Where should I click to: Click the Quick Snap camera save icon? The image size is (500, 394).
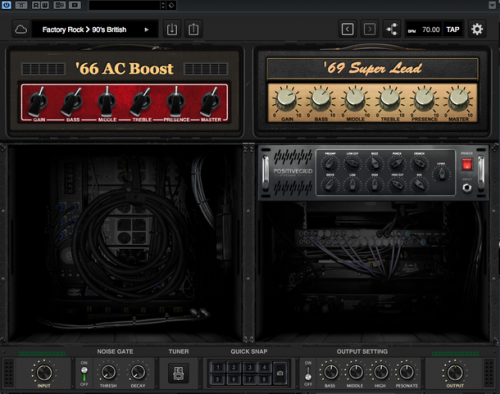click(280, 373)
